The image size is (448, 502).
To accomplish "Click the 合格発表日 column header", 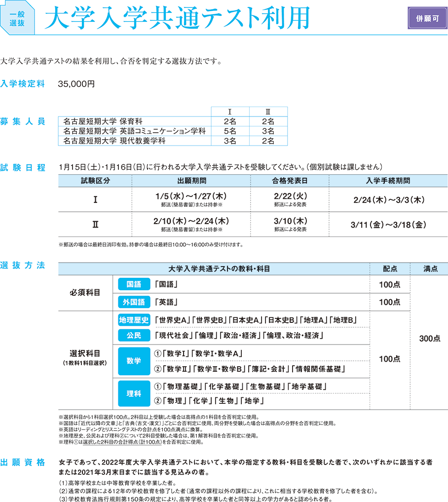I will pyautogui.click(x=290, y=181).
